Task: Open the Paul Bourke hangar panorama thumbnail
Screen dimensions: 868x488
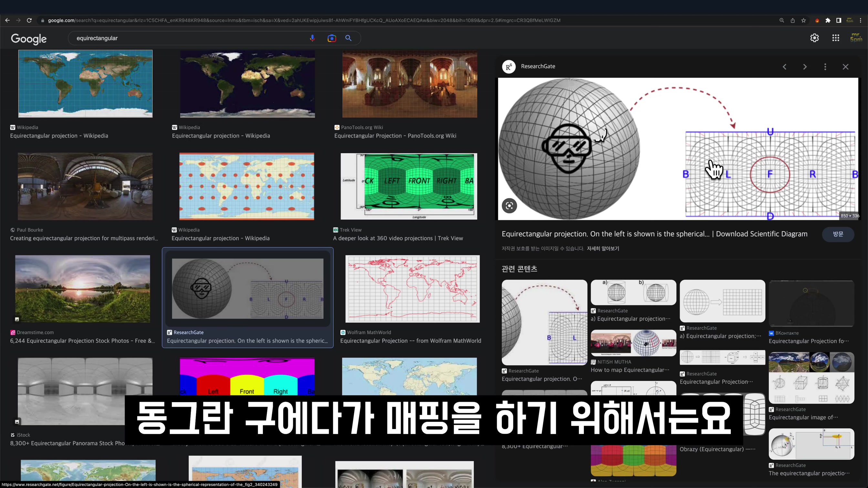Action: point(85,186)
